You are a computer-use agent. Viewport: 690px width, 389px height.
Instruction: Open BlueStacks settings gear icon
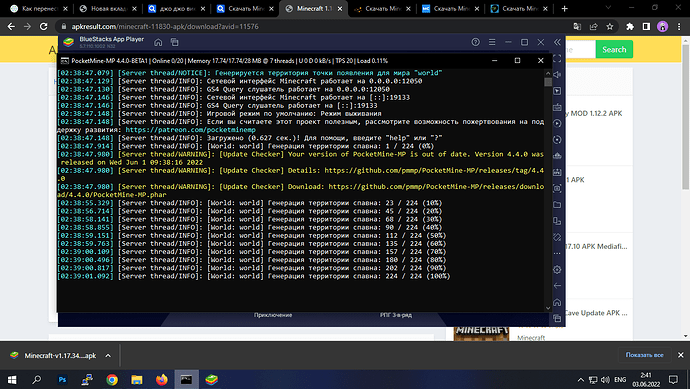tap(557, 269)
